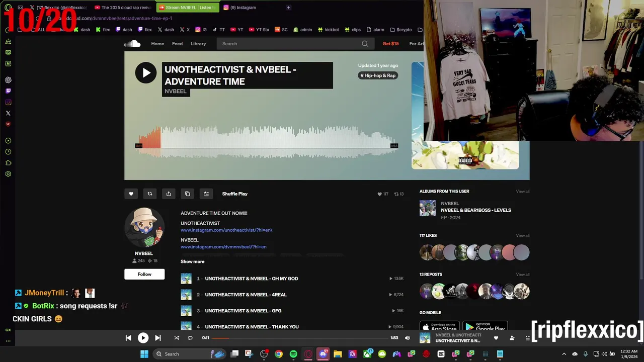
Task: Switch to the flexxico X browser tab
Action: (58, 8)
